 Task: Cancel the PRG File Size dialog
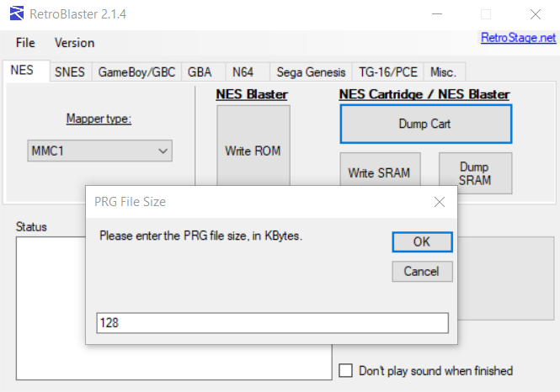[422, 272]
